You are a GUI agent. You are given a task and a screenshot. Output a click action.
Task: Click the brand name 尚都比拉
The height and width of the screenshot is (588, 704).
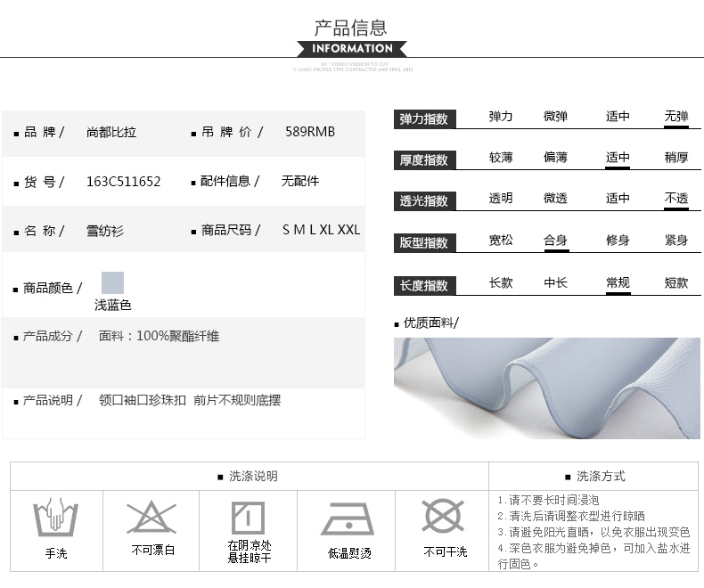(111, 133)
